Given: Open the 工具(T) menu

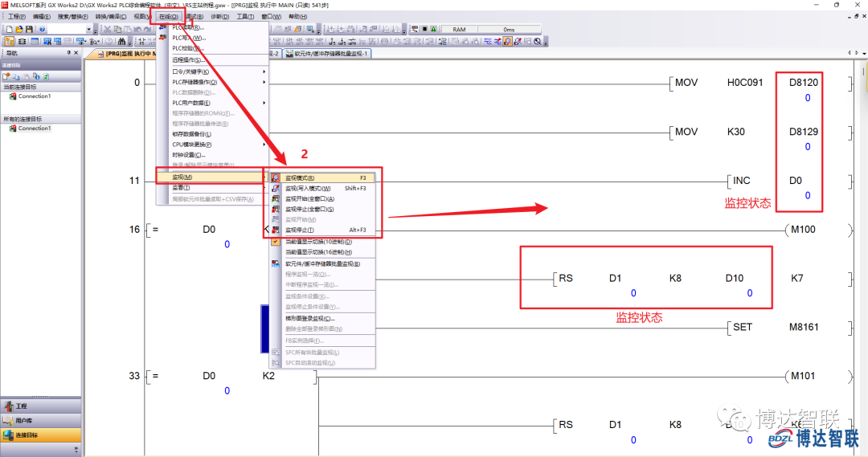Looking at the screenshot, I should pyautogui.click(x=244, y=17).
